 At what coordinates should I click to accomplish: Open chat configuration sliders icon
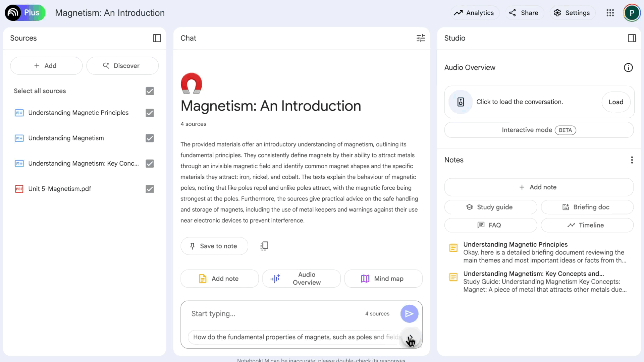click(421, 38)
